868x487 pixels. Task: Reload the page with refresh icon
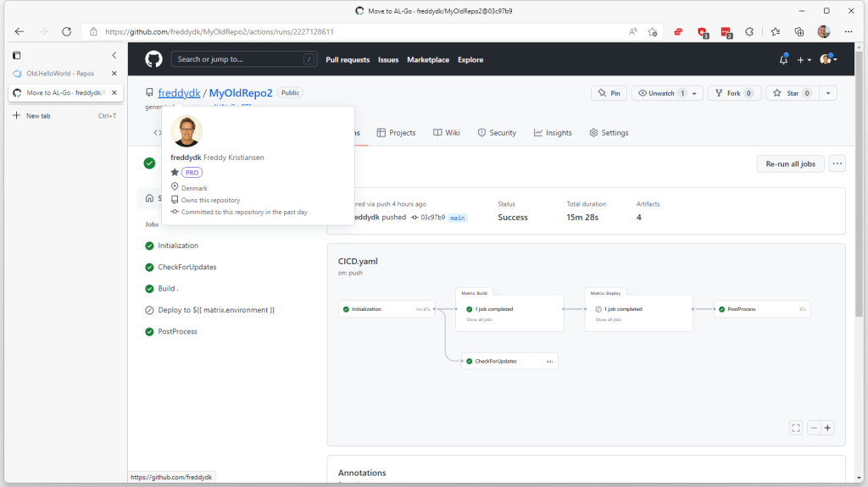tap(66, 31)
